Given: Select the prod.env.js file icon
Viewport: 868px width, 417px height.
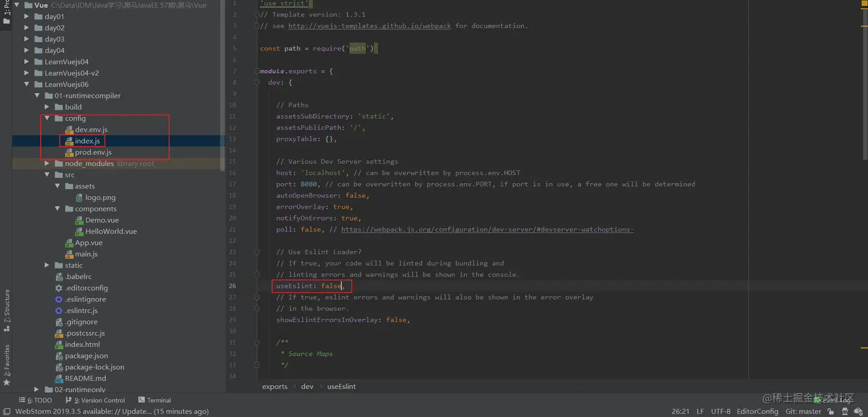Looking at the screenshot, I should point(69,153).
